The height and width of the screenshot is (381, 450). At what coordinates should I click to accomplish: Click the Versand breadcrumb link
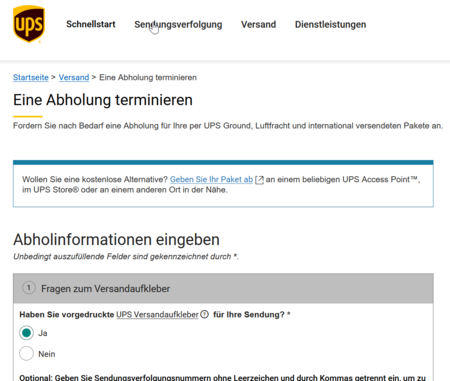click(x=74, y=77)
